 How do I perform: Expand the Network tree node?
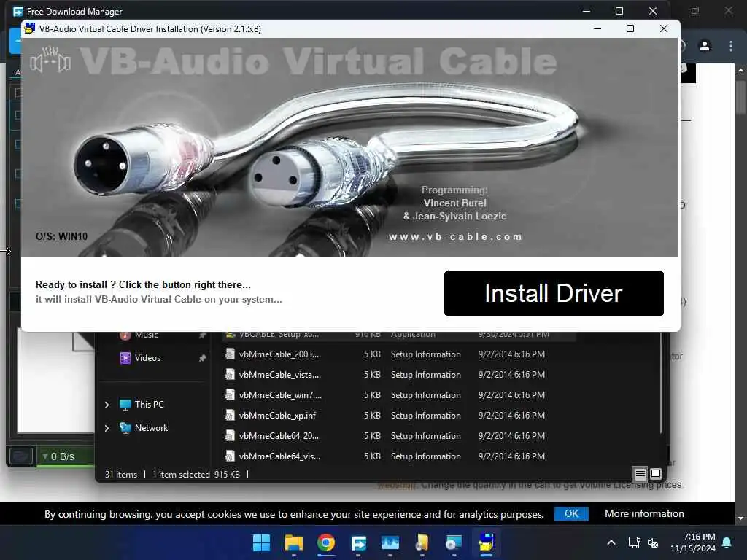(107, 428)
